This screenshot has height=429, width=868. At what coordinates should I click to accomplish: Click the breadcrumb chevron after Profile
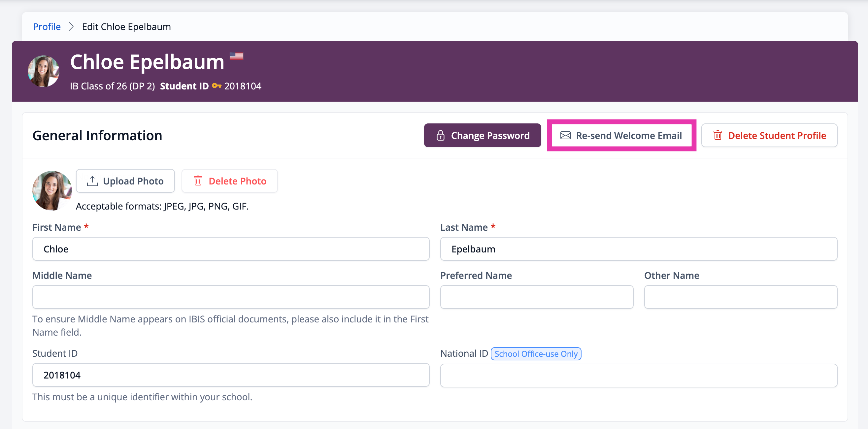[x=71, y=27]
